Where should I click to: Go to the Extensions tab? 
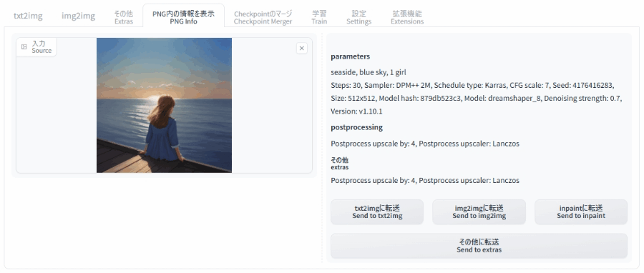pyautogui.click(x=407, y=17)
